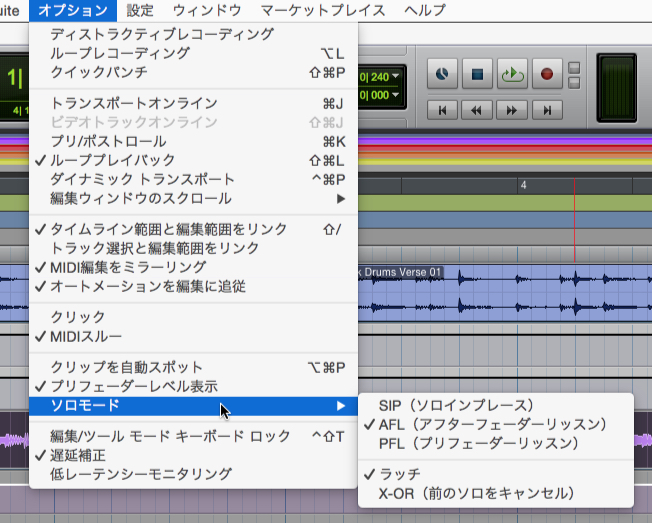Select X-OR(前のソロをキャンセル)option
This screenshot has width=652, height=523.
point(496,493)
